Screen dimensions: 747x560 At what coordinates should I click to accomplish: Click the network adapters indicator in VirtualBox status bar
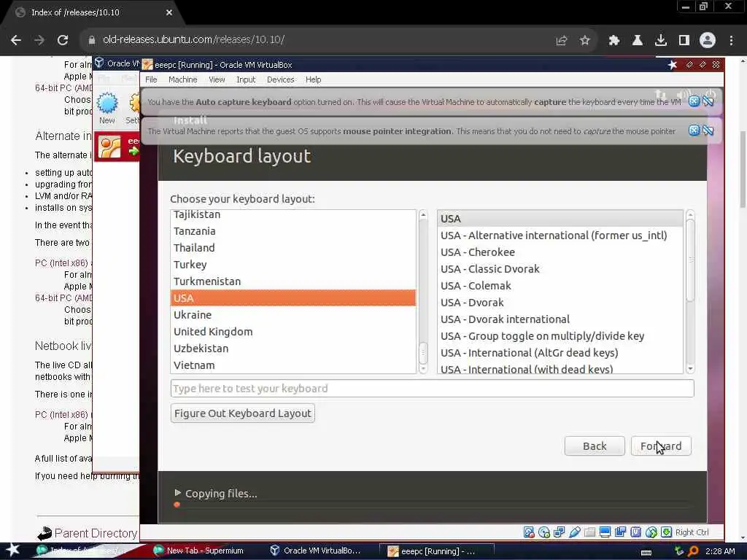pyautogui.click(x=560, y=532)
